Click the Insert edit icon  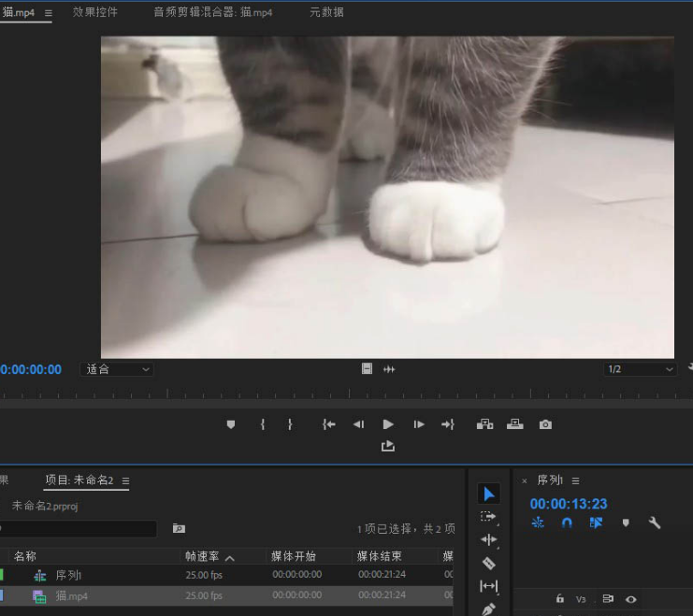484,424
